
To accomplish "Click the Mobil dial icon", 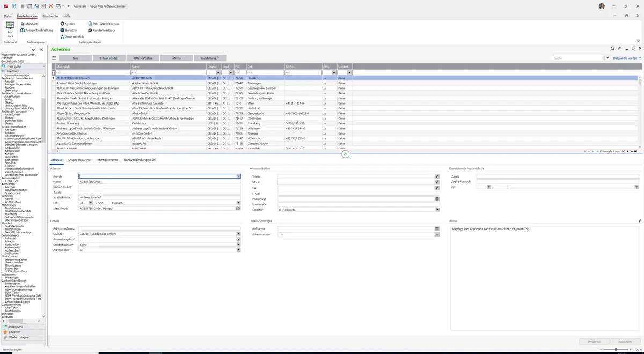I will 437,182.
